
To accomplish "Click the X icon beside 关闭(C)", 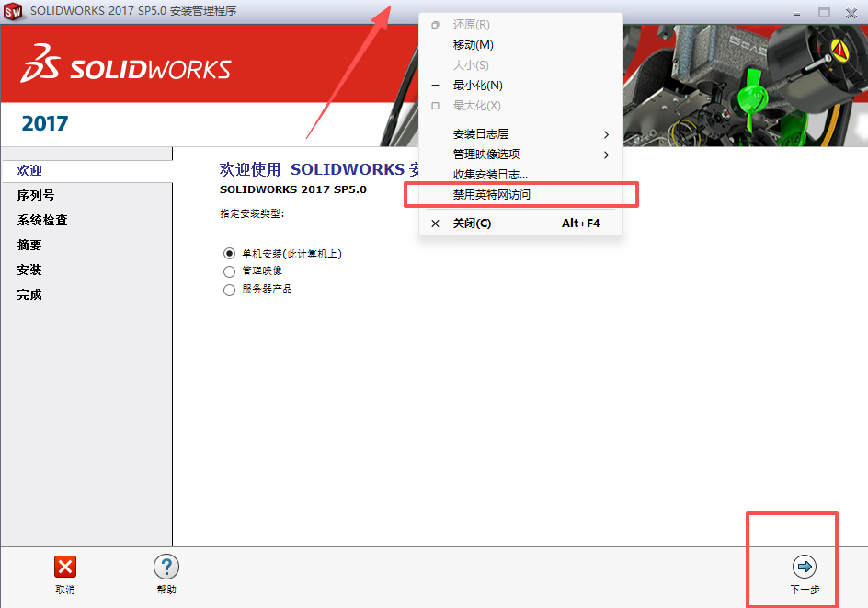I will coord(434,223).
